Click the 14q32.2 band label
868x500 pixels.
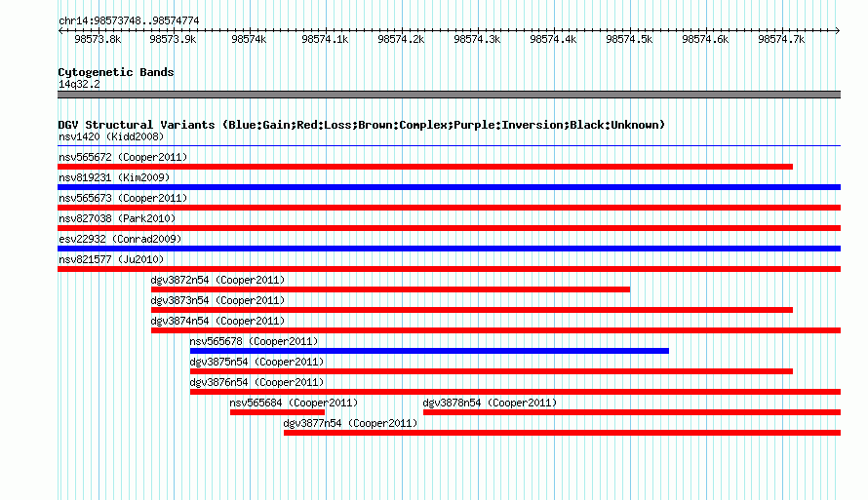pyautogui.click(x=79, y=84)
